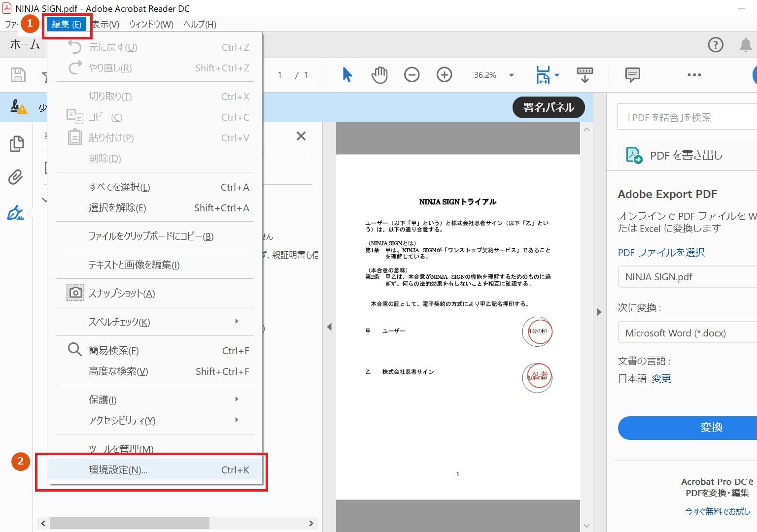This screenshot has width=757, height=532.
Task: Click the signature warning icon in blue bar
Action: click(x=19, y=107)
